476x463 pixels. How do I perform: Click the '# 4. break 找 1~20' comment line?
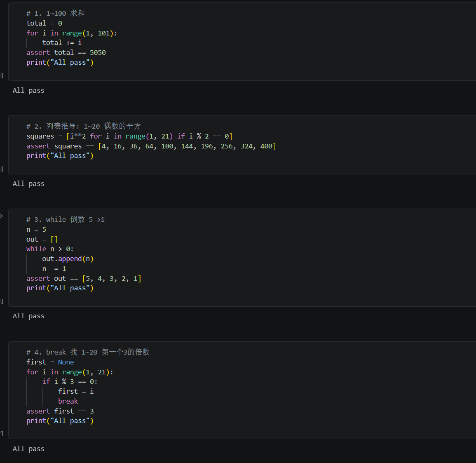click(88, 352)
